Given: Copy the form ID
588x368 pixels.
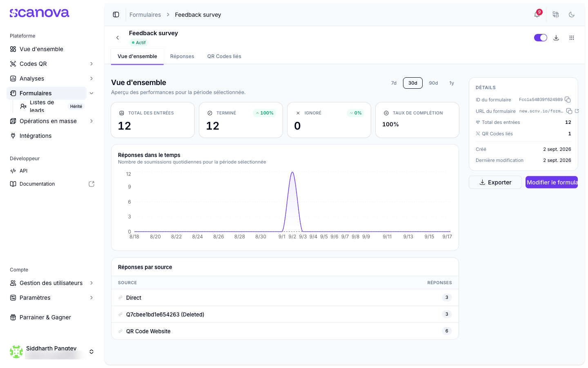Looking at the screenshot, I should point(568,100).
